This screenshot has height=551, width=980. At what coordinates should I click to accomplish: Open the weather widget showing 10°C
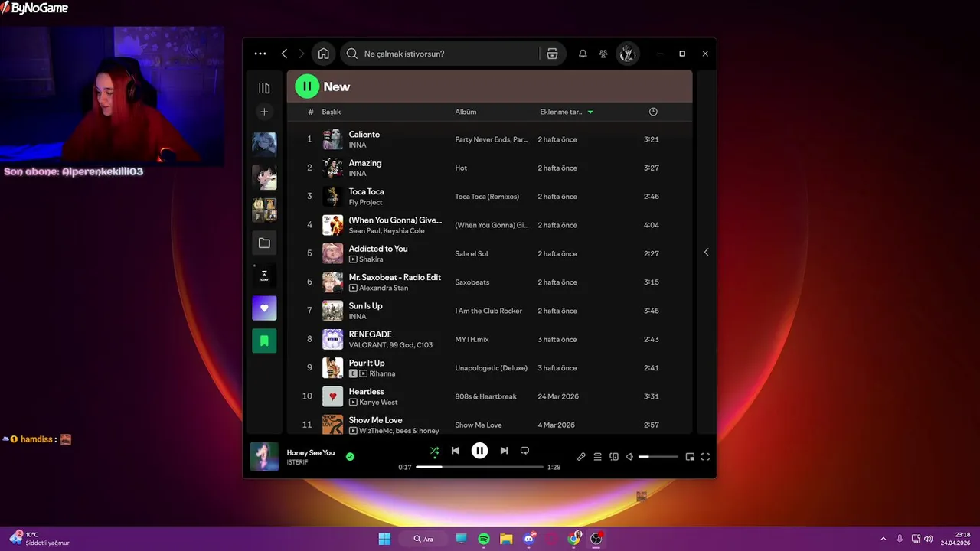point(40,539)
